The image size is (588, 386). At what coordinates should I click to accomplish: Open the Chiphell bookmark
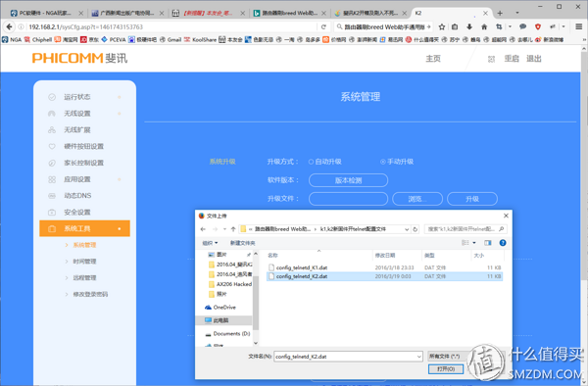(x=38, y=39)
